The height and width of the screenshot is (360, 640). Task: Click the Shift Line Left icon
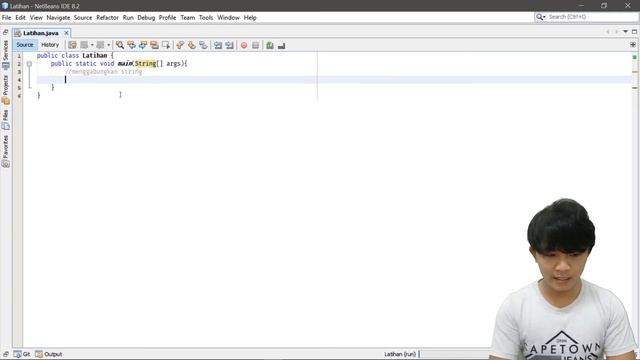tap(218, 45)
